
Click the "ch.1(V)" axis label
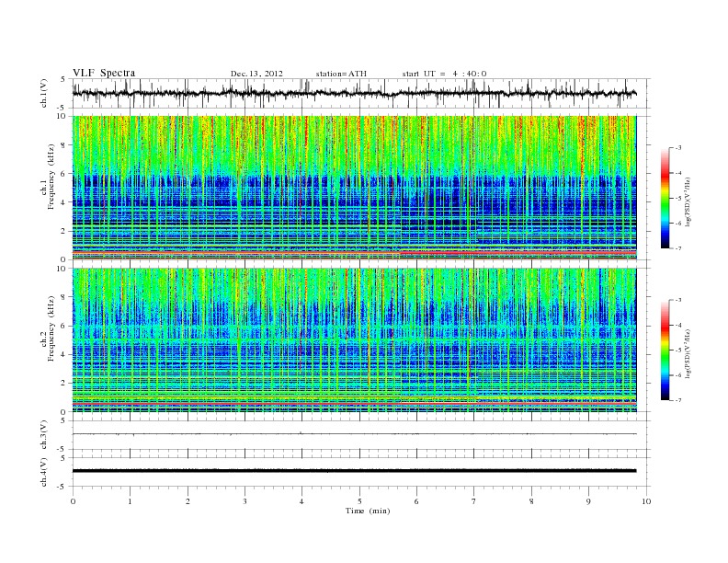pos(44,94)
